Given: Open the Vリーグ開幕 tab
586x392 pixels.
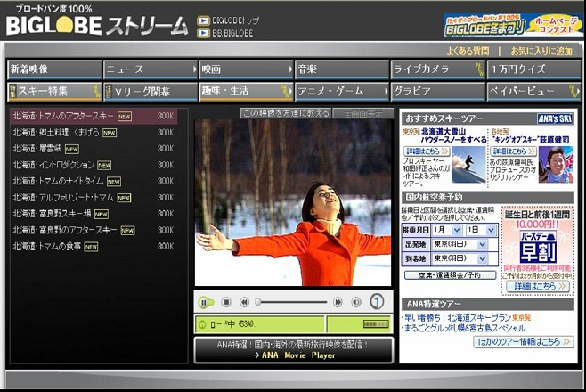Looking at the screenshot, I should coord(151,92).
